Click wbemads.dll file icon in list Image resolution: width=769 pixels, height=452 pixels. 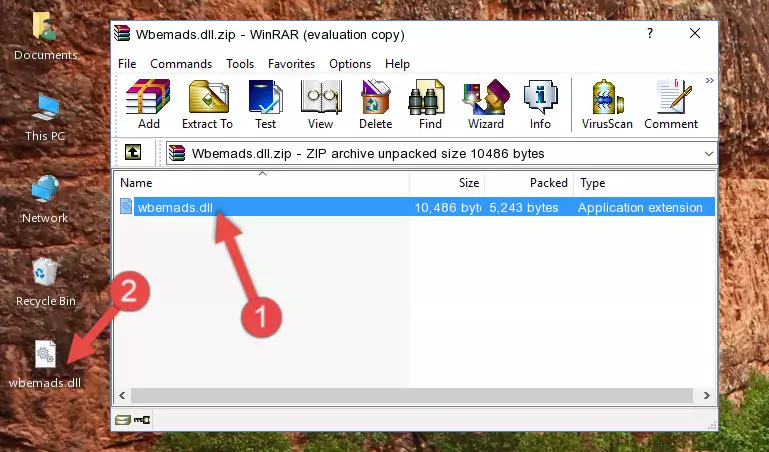[126, 206]
